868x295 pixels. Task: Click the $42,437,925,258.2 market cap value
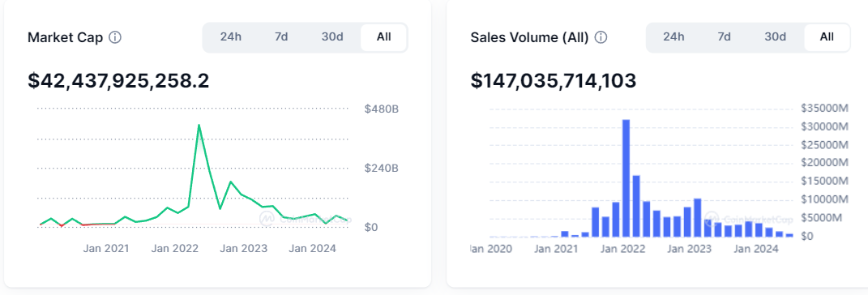[x=118, y=81]
